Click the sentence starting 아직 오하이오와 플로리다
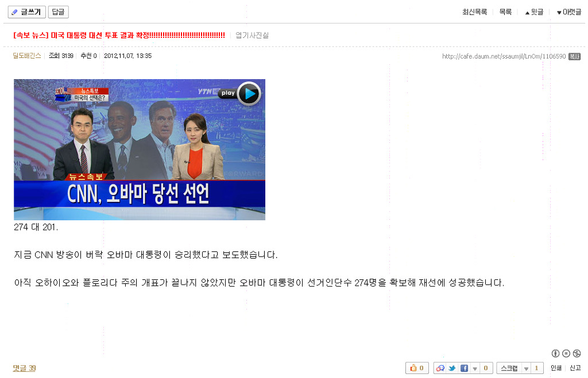The height and width of the screenshot is (378, 588). pos(259,282)
